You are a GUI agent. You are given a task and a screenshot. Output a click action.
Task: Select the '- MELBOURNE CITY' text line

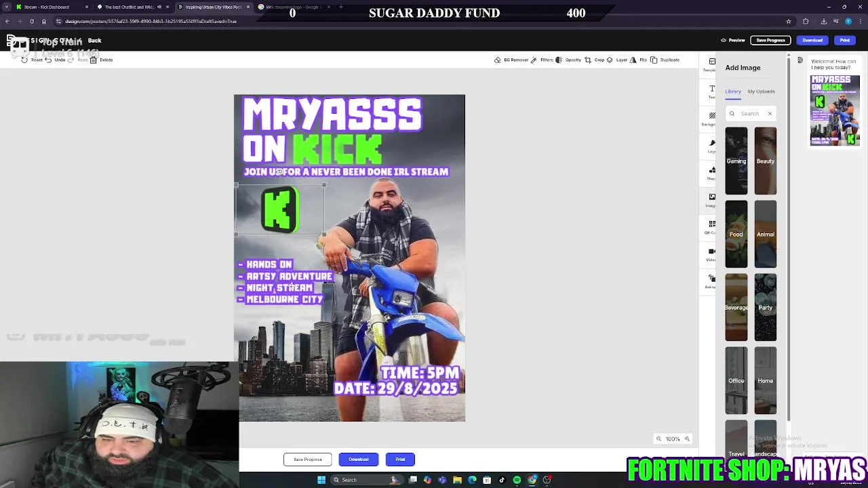[280, 300]
